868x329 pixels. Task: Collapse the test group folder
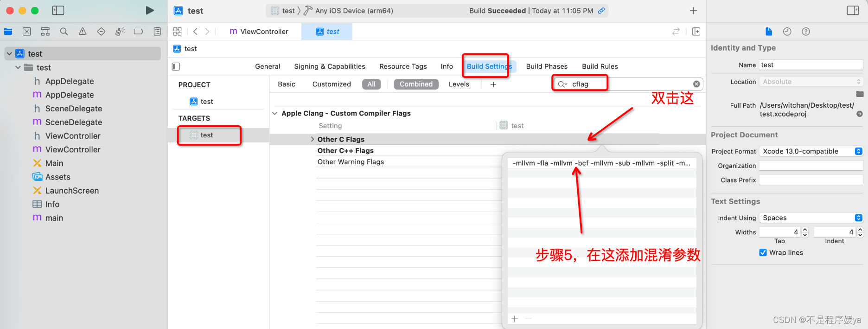coord(18,67)
